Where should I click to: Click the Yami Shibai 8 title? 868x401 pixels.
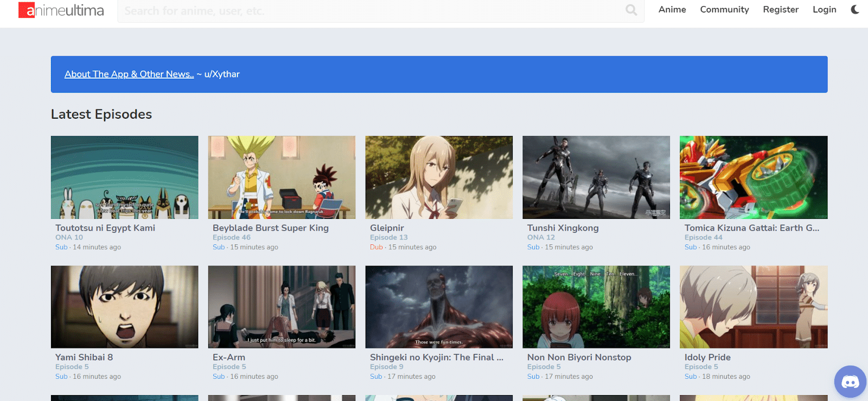coord(84,358)
